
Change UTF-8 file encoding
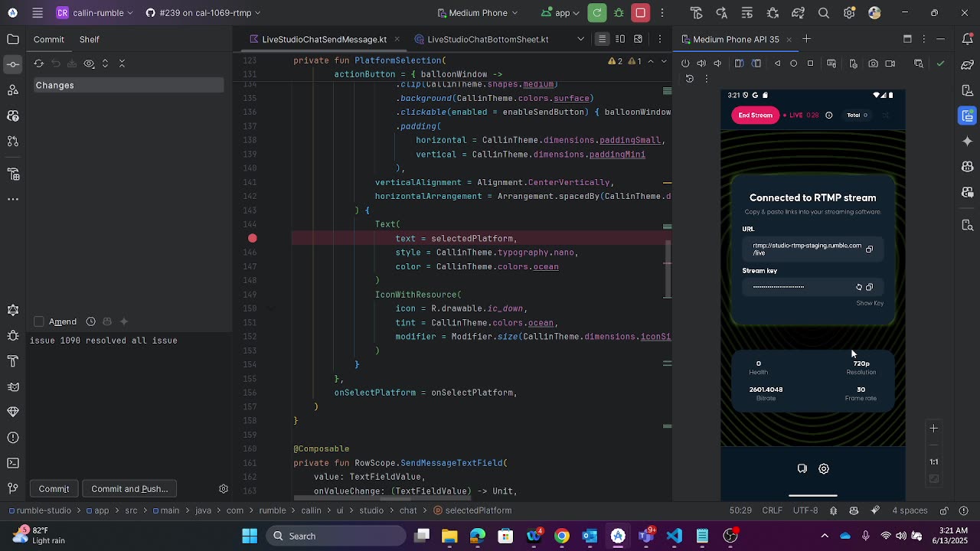(805, 510)
